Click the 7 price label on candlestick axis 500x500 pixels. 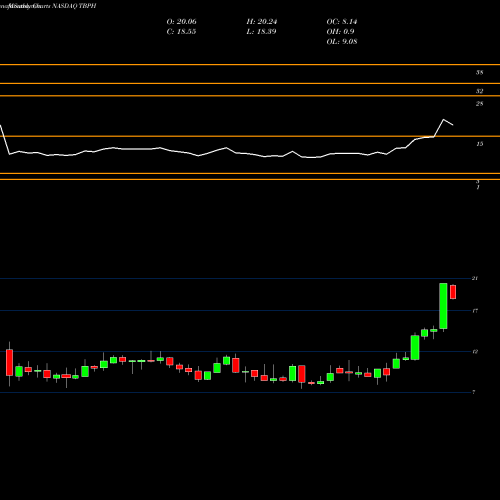(473, 392)
